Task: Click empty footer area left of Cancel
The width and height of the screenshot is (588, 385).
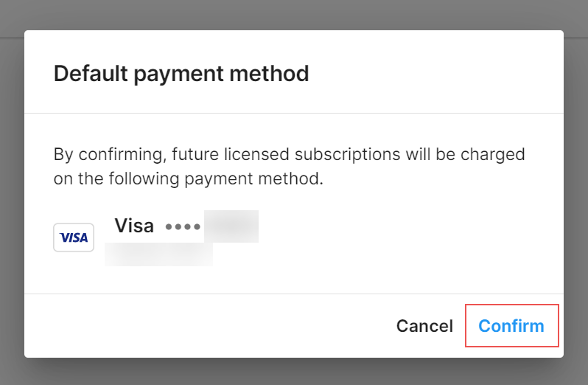Action: point(206,326)
